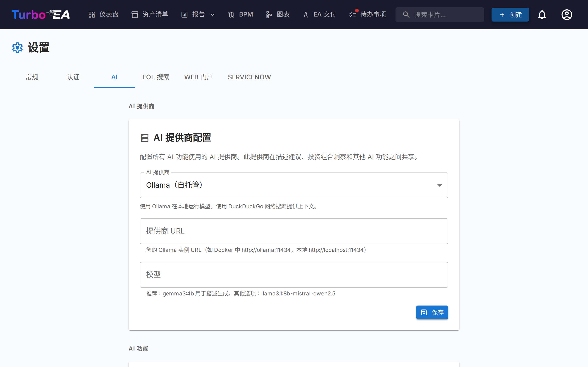Open the SERVICENOW settings tab
This screenshot has width=588, height=367.
point(249,77)
